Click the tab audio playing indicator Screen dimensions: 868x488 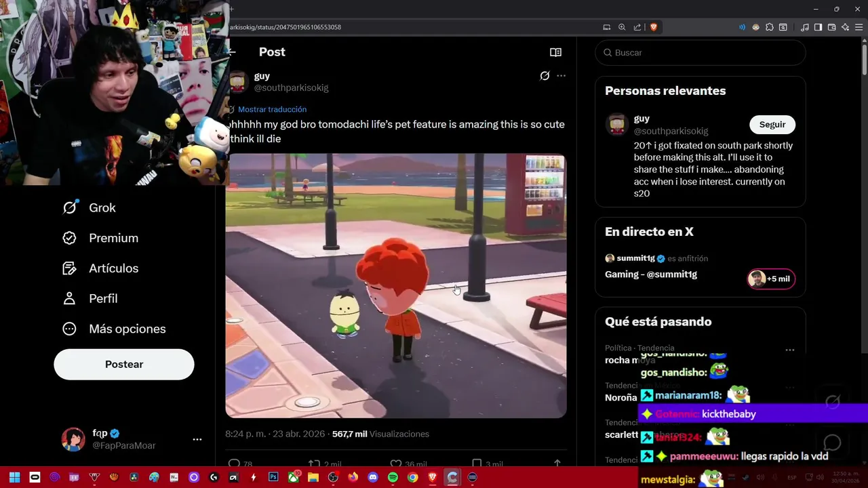[x=742, y=27]
